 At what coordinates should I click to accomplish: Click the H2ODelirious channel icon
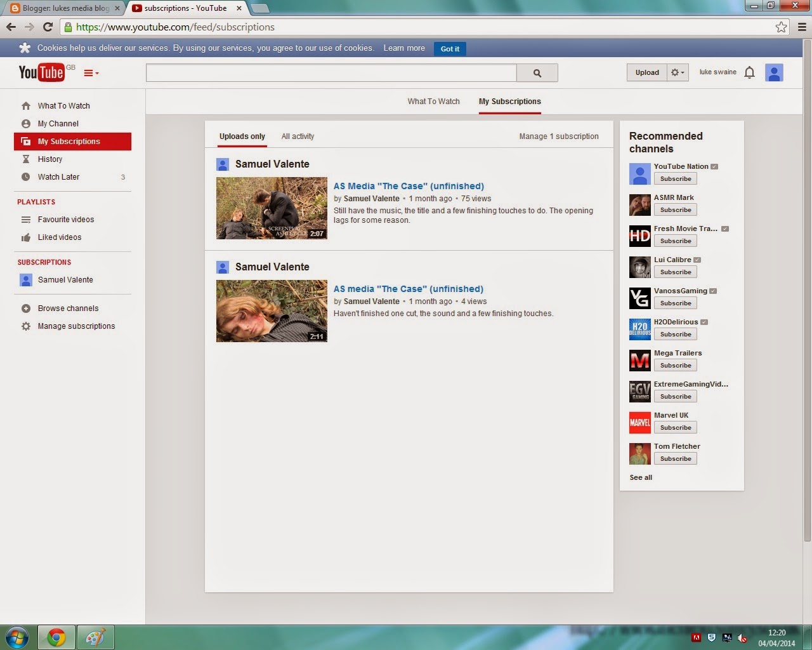[x=640, y=329]
